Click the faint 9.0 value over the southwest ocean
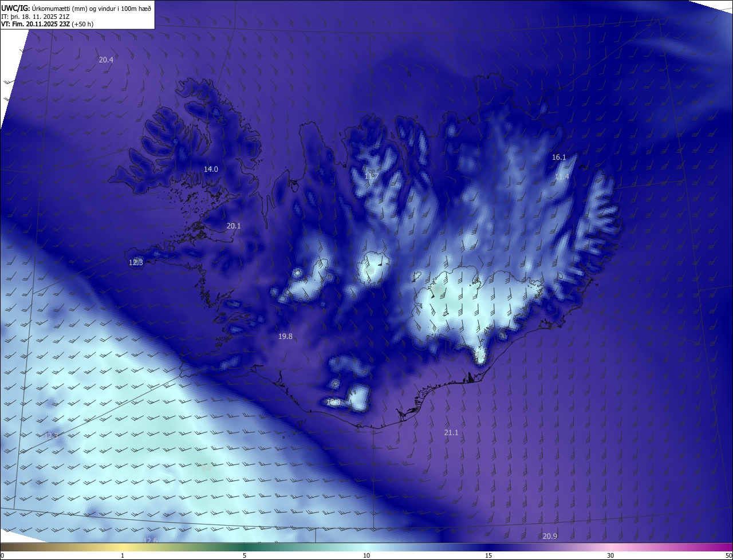This screenshot has width=733, height=560. [x=206, y=468]
